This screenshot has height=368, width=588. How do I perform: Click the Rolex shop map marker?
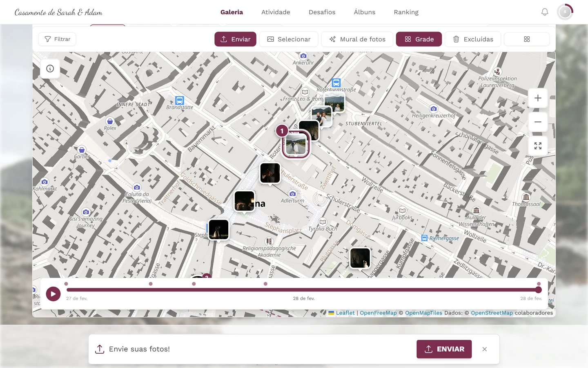coord(110,121)
